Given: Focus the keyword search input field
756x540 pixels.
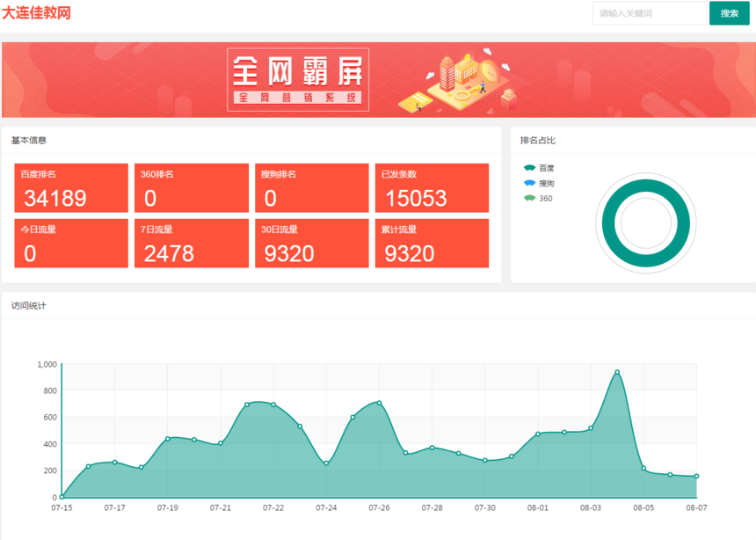Looking at the screenshot, I should [x=649, y=13].
